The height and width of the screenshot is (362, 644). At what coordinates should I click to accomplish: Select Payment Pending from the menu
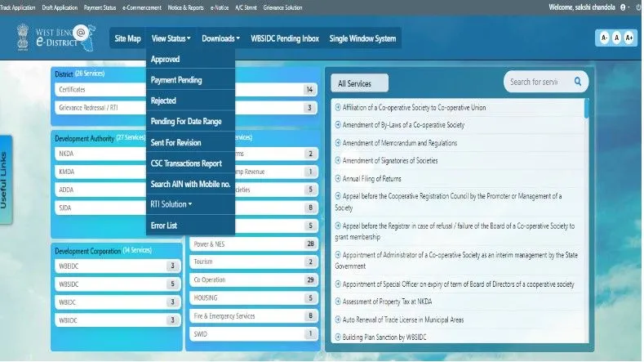176,80
